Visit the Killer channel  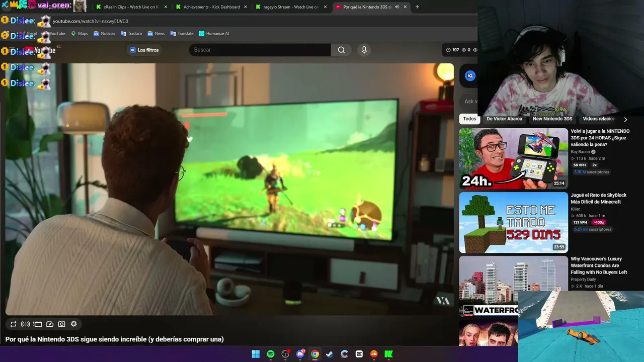coord(575,209)
